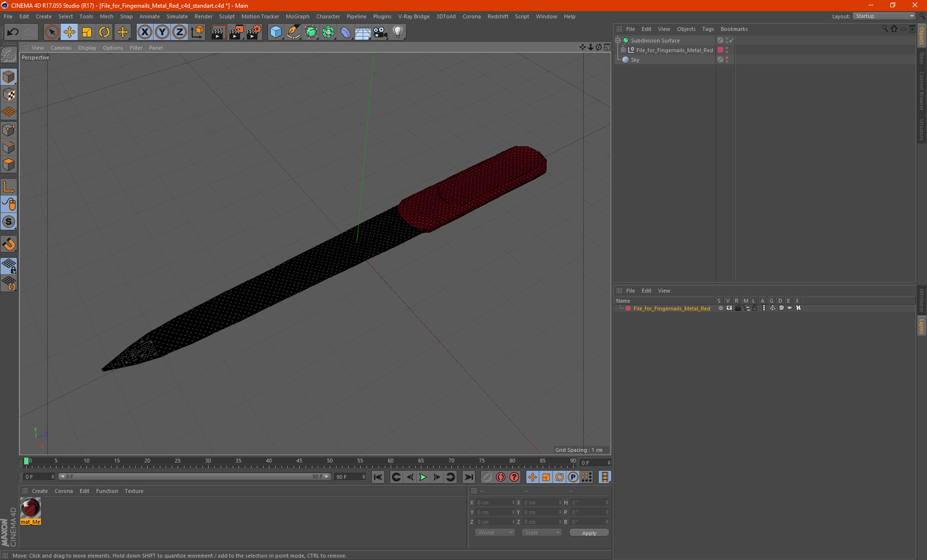Expand File_for_Fingernails_Metal_Red object
Screen dimensions: 927x560
click(623, 50)
